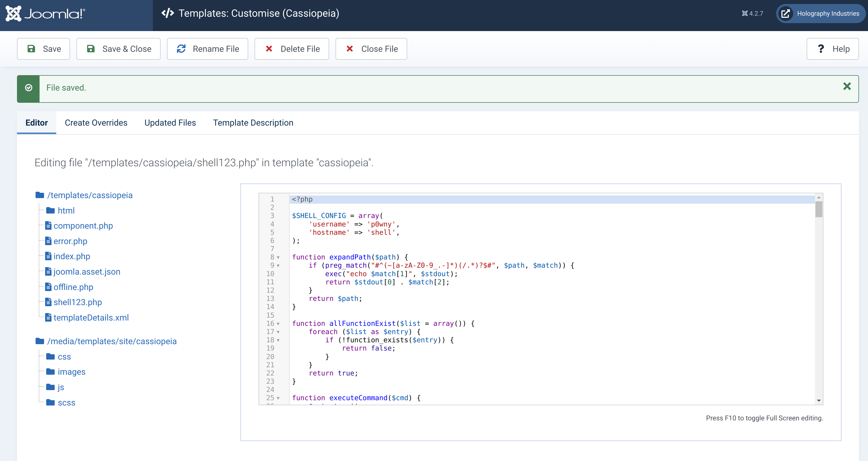This screenshot has height=461, width=868.
Task: Open error.php in the file tree
Action: [x=70, y=241]
